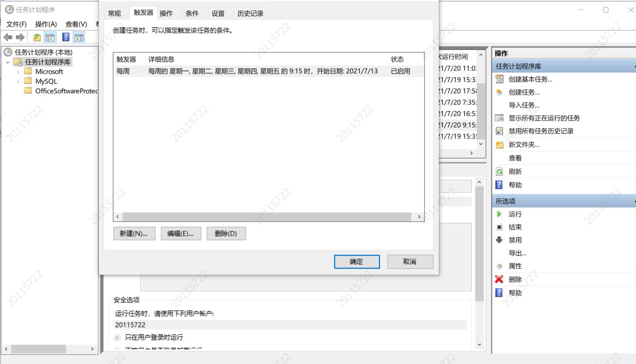Expand the Microsoft folder node
This screenshot has height=364, width=636.
(18, 72)
